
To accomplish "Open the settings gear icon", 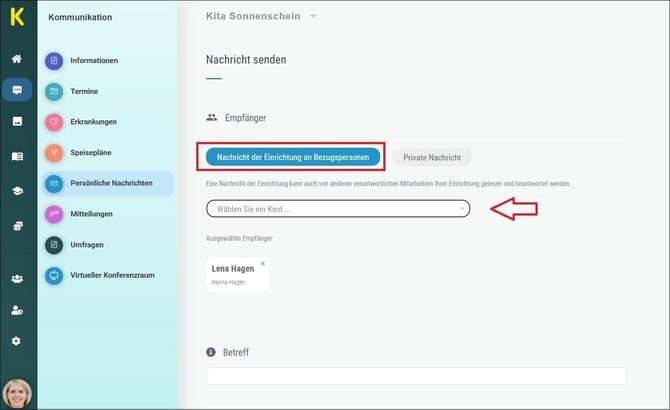I will point(16,341).
